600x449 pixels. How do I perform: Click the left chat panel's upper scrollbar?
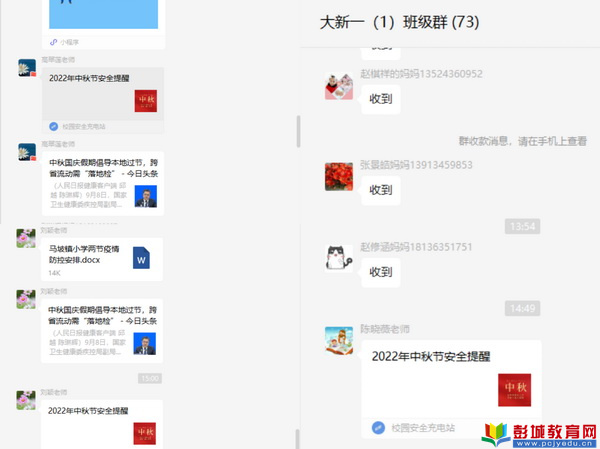tap(297, 129)
